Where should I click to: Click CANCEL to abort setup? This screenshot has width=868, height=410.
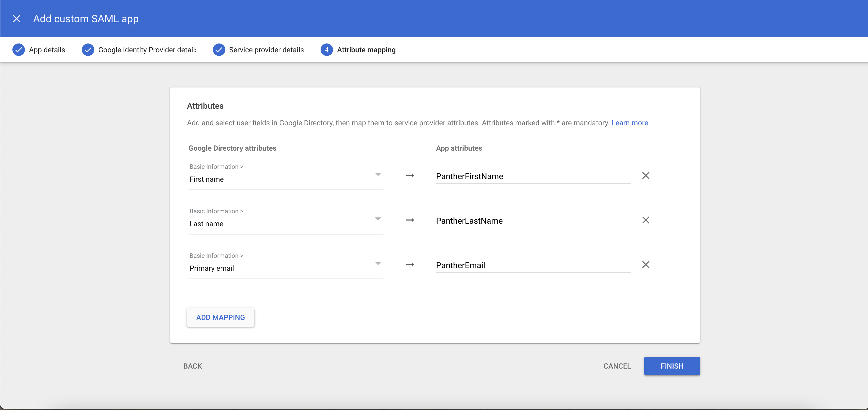617,366
